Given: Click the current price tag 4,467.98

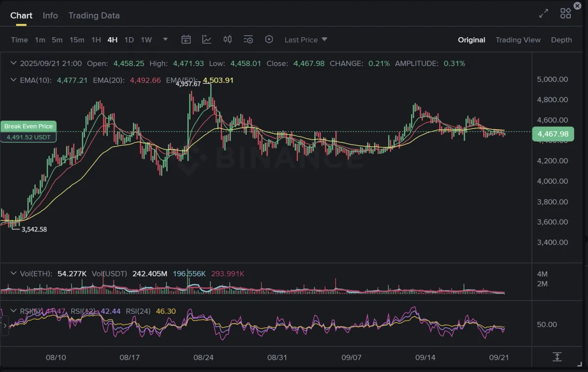Looking at the screenshot, I should [x=553, y=134].
